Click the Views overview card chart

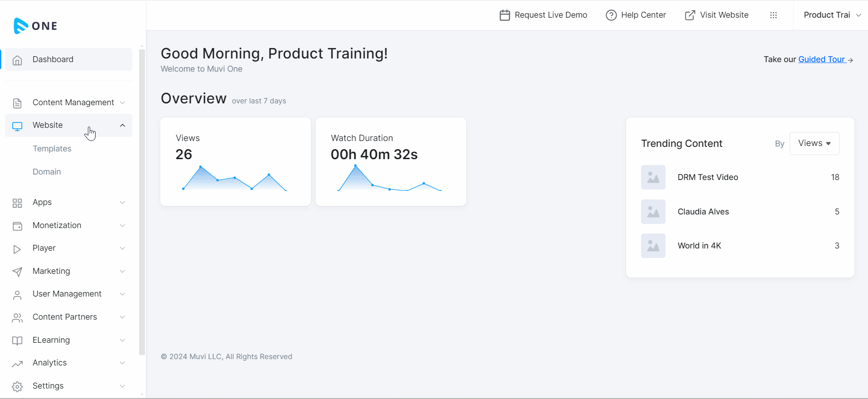click(x=235, y=178)
